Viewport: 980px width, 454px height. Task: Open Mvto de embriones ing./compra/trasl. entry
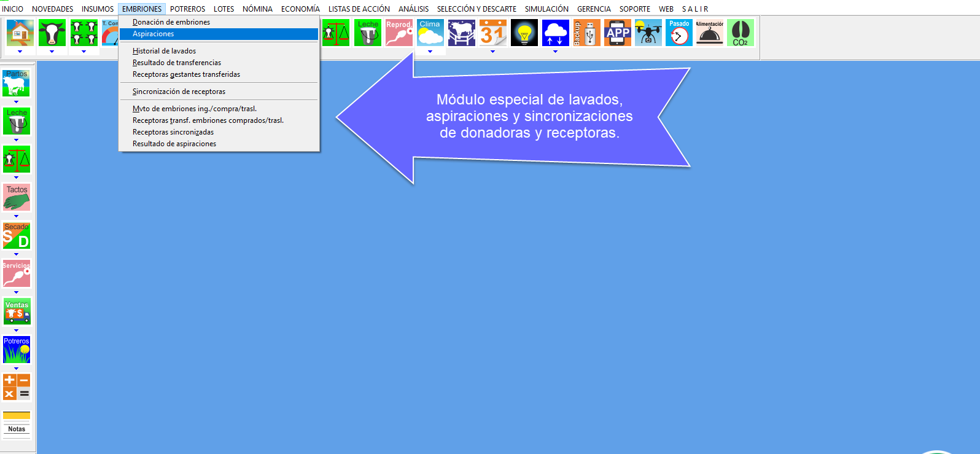click(x=219, y=109)
